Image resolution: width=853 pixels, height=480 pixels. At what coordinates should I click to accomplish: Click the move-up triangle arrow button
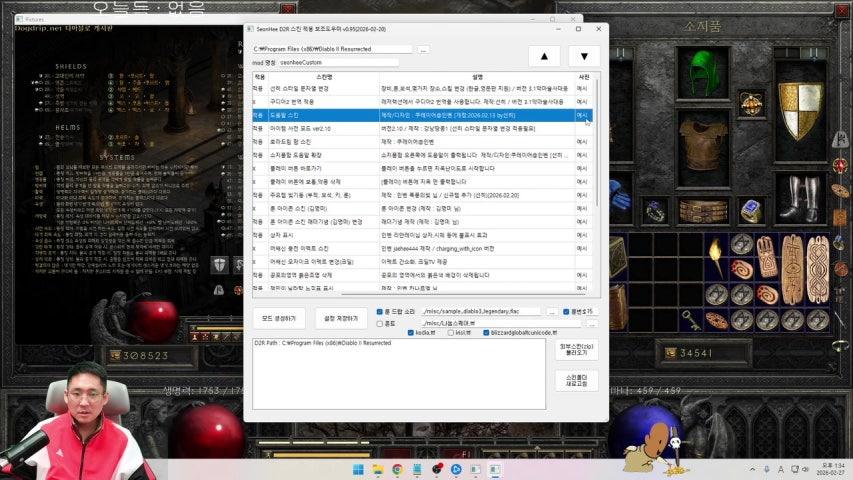(544, 56)
